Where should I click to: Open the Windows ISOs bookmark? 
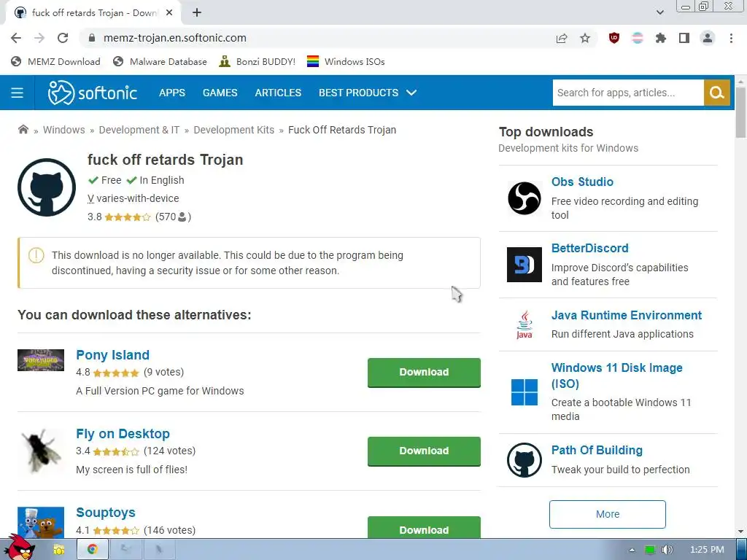(346, 61)
